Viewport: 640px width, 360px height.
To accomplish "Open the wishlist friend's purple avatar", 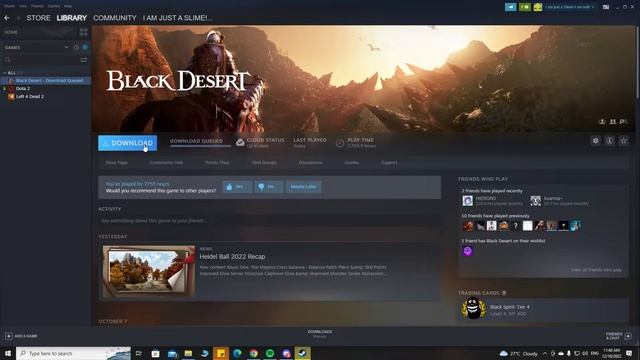I will click(467, 251).
